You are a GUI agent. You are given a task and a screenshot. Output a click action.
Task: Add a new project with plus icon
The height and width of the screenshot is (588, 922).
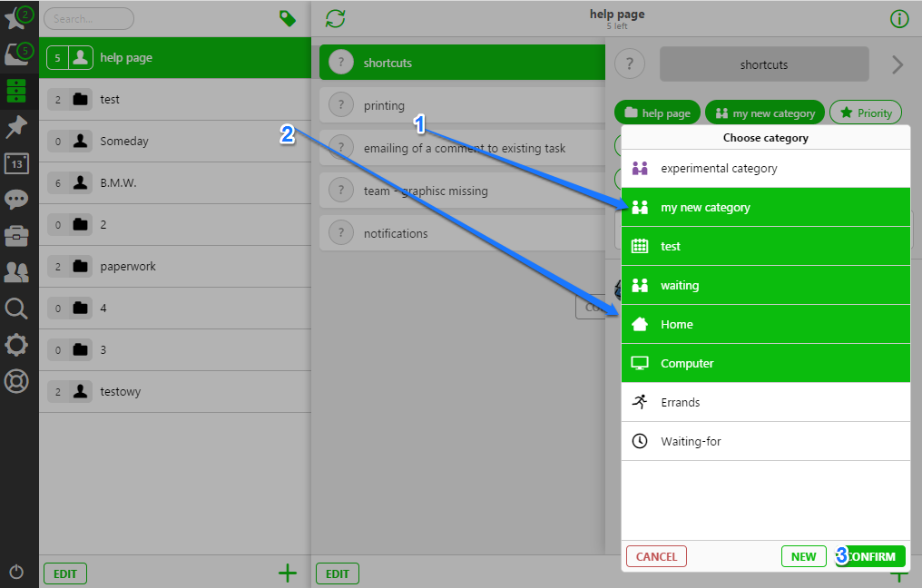(x=288, y=573)
